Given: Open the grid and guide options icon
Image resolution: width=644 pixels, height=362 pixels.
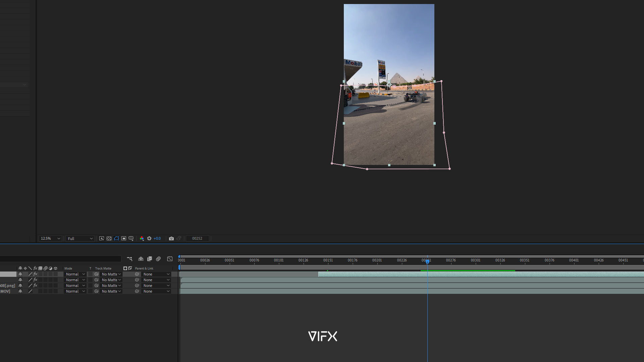Looking at the screenshot, I should [x=131, y=239].
